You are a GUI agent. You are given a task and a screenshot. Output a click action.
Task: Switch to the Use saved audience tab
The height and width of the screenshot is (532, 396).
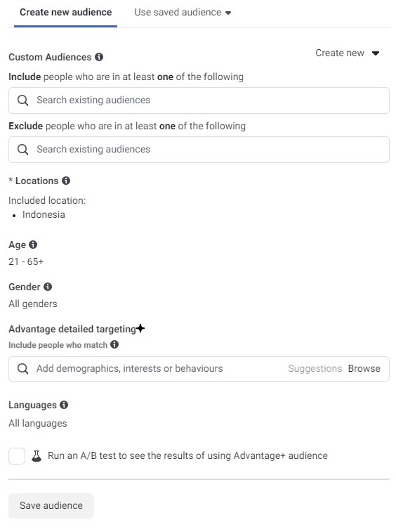[183, 12]
